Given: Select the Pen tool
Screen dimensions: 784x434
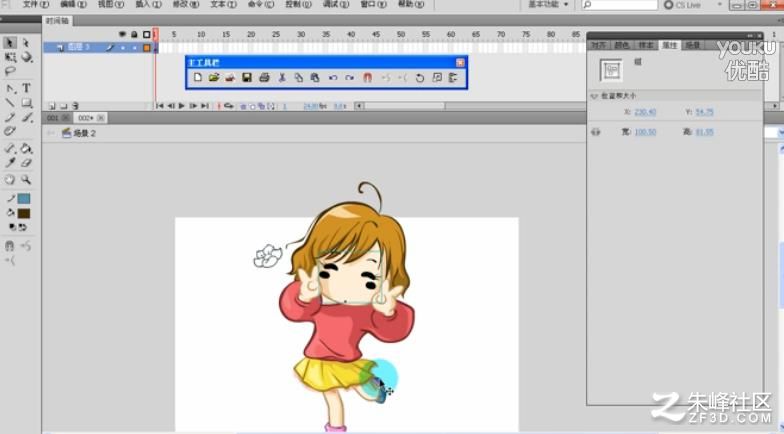Looking at the screenshot, I should point(10,88).
